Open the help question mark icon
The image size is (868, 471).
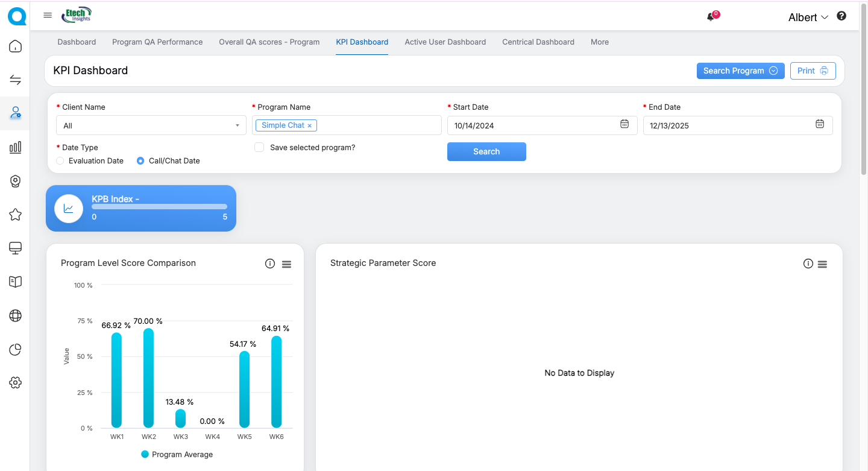click(841, 16)
